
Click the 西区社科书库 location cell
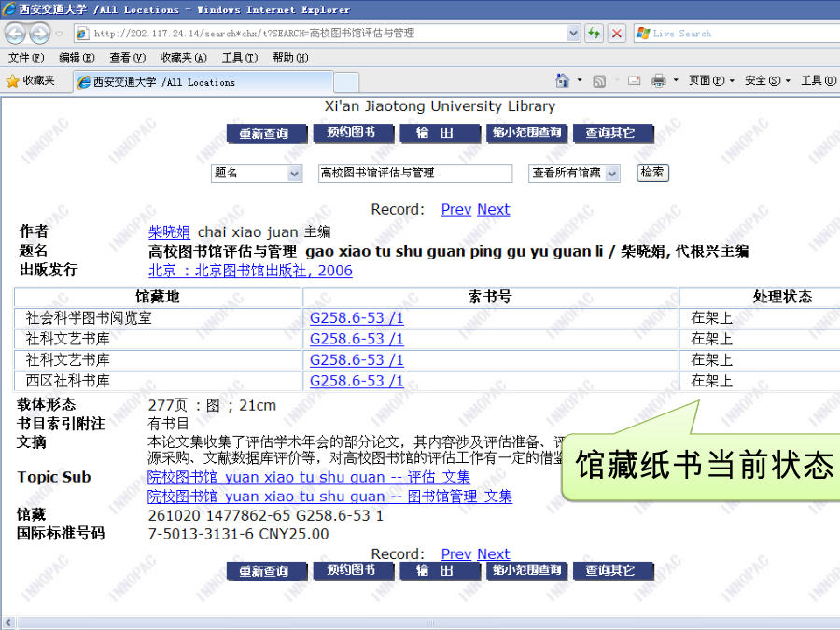pos(158,381)
